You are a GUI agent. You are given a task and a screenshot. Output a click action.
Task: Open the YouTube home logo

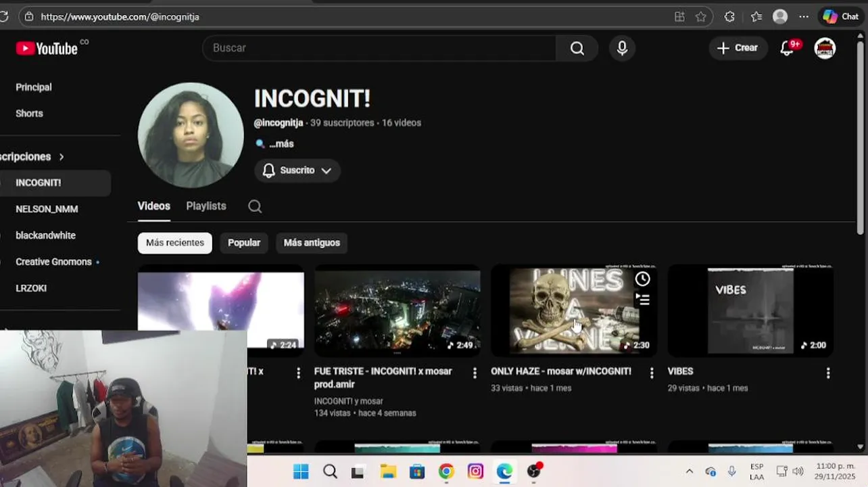(47, 48)
